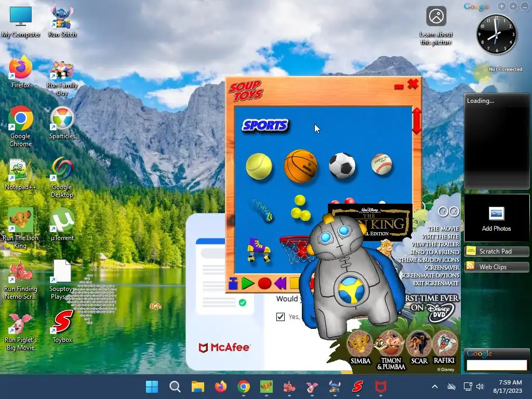Viewport: 532px width, 399px height.
Task: Close the Lion King panel with round X
Action: pos(454,212)
